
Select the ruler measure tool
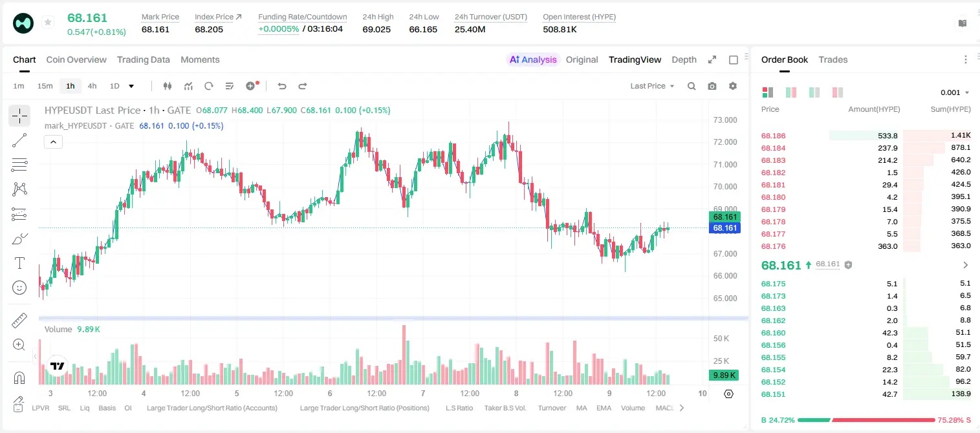click(19, 321)
